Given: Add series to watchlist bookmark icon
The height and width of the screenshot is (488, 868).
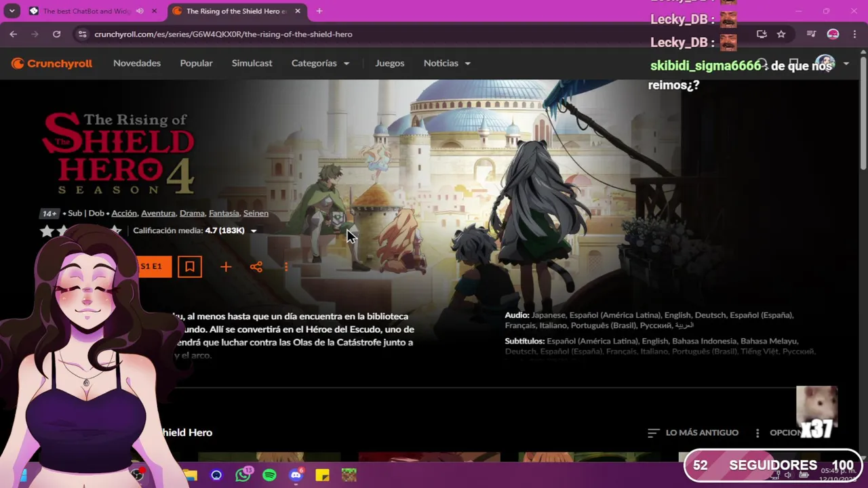Looking at the screenshot, I should pos(190,266).
